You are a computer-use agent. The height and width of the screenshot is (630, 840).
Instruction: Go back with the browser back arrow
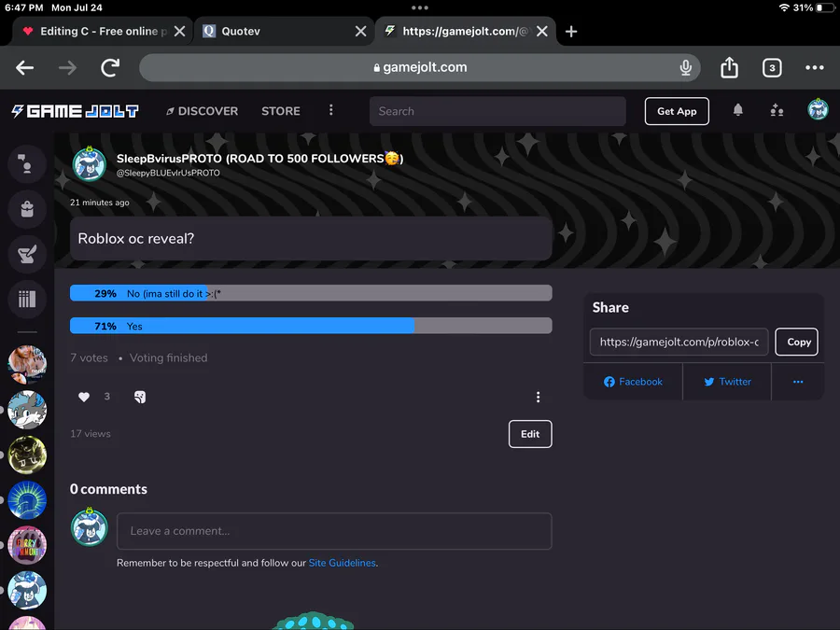[x=24, y=67]
